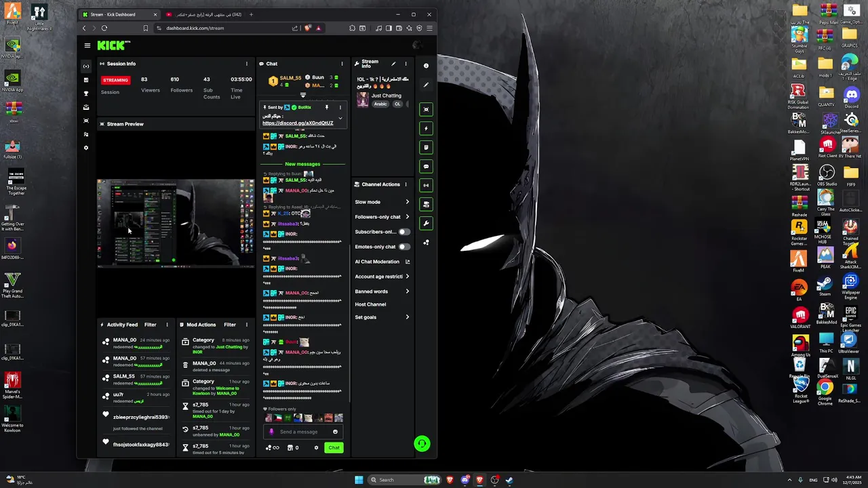Toggle the session info broadcast icon on right toolbar
The height and width of the screenshot is (488, 868).
coord(426,185)
